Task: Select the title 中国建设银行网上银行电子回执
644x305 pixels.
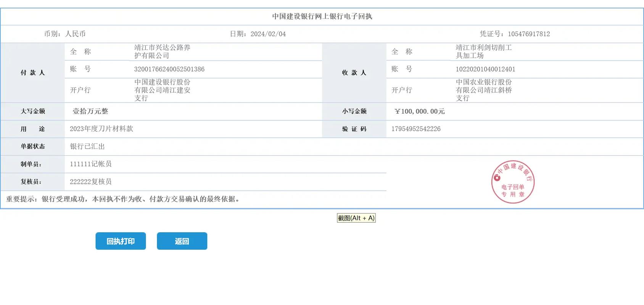Action: [322, 16]
